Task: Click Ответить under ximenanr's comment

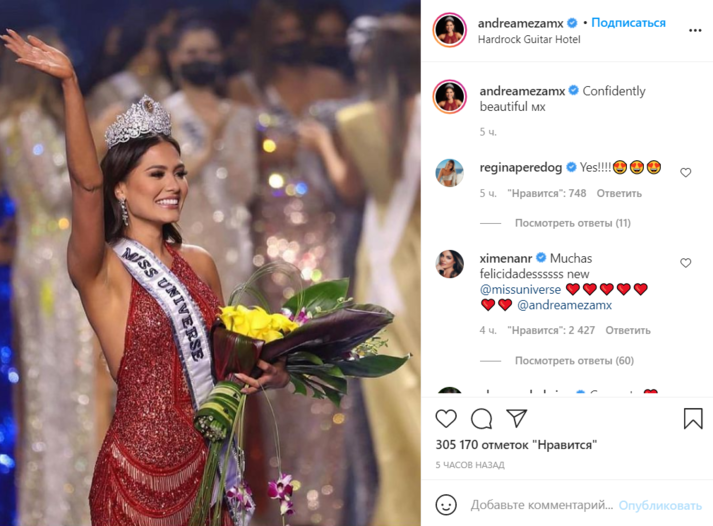Action: coord(628,330)
